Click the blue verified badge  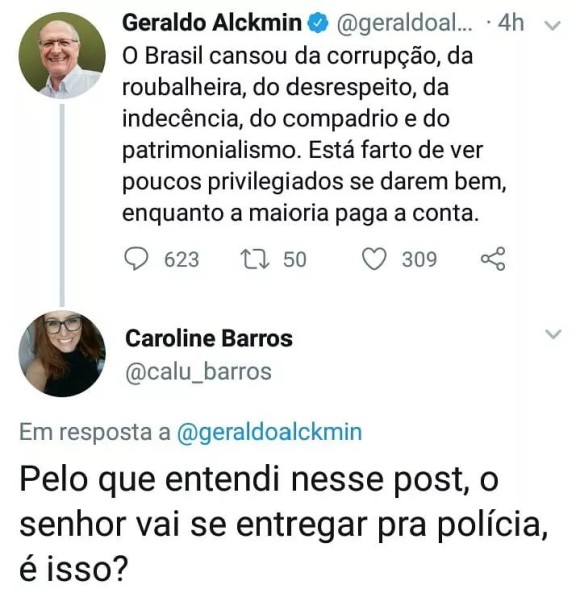pyautogui.click(x=318, y=23)
